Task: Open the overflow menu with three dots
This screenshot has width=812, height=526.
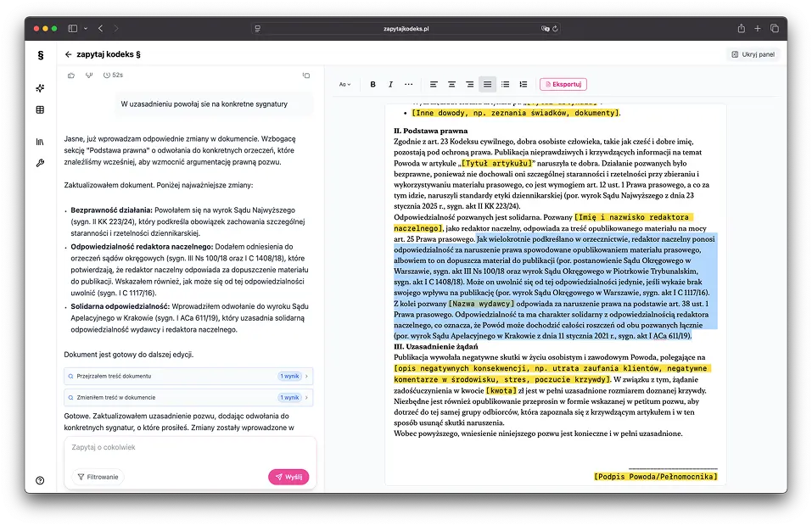Action: tap(409, 84)
